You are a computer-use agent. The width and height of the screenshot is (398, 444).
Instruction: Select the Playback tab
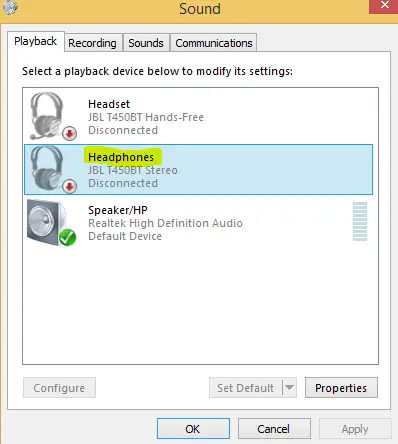pos(36,41)
